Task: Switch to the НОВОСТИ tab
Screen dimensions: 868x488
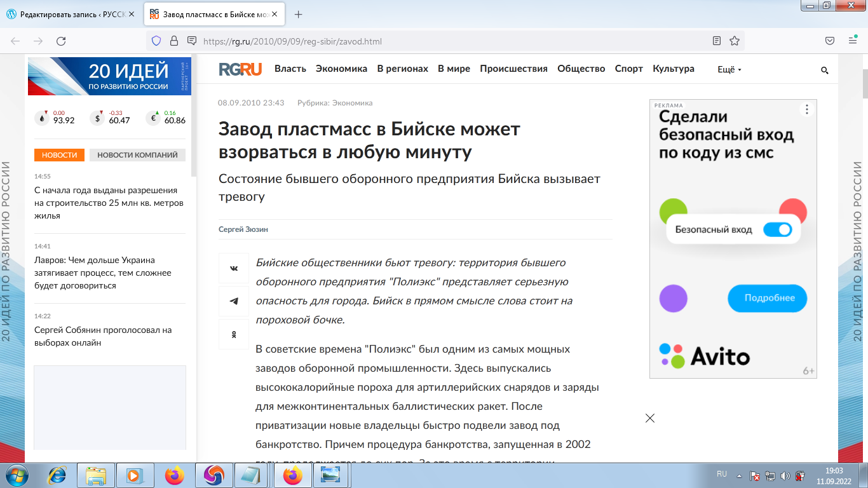Action: coord(59,154)
